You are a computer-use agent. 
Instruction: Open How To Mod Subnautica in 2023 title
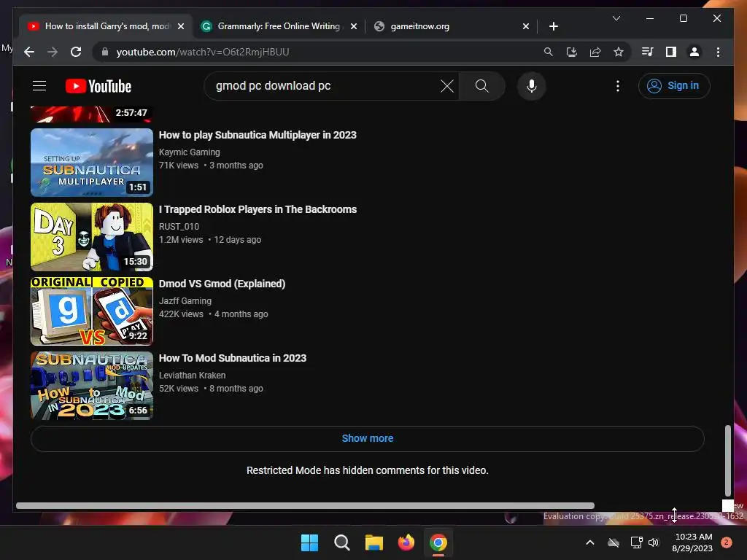[233, 358]
